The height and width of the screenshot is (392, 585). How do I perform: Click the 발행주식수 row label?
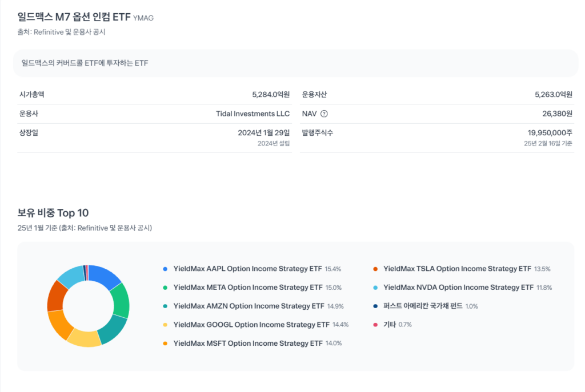(318, 132)
